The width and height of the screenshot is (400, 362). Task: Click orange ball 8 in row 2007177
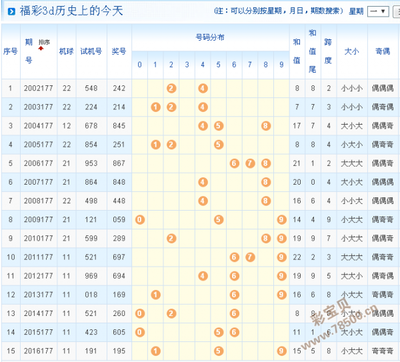(266, 182)
